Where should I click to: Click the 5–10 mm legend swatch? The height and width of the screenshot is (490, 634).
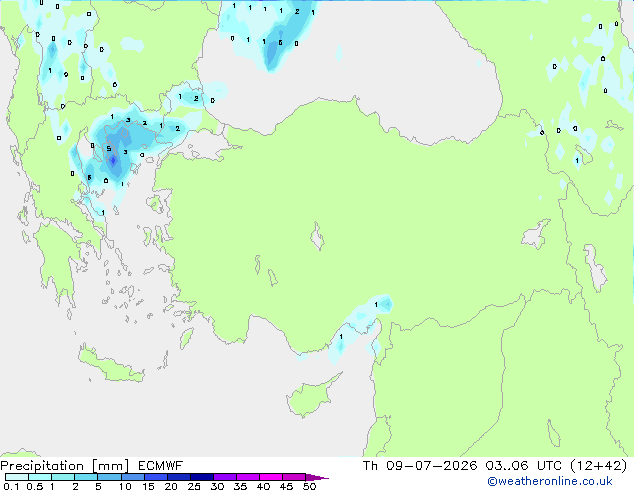coord(109,477)
